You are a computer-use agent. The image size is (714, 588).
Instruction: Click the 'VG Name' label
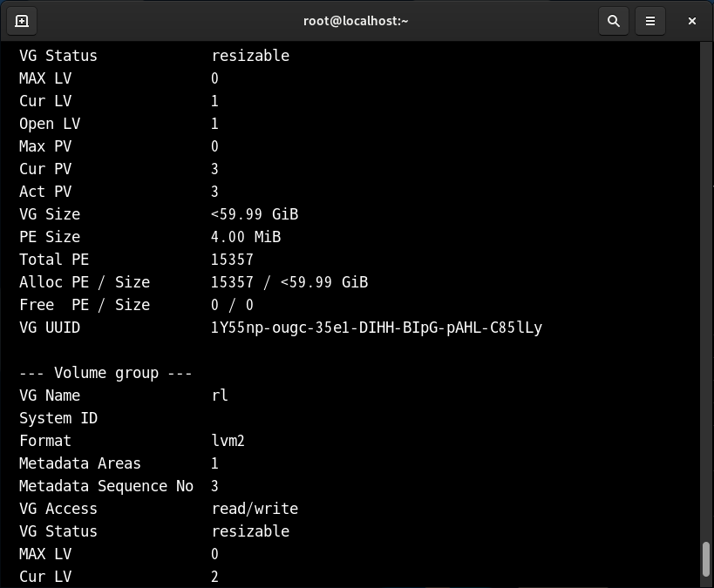[x=50, y=395]
